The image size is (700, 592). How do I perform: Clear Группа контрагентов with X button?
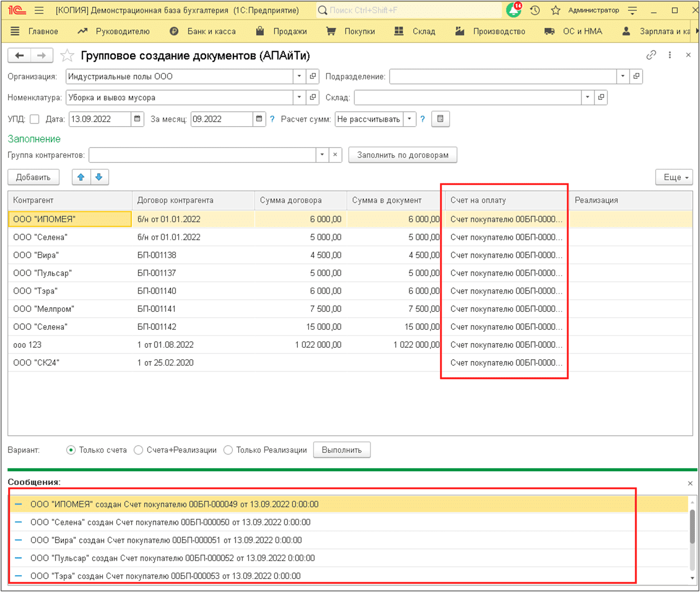(x=335, y=155)
